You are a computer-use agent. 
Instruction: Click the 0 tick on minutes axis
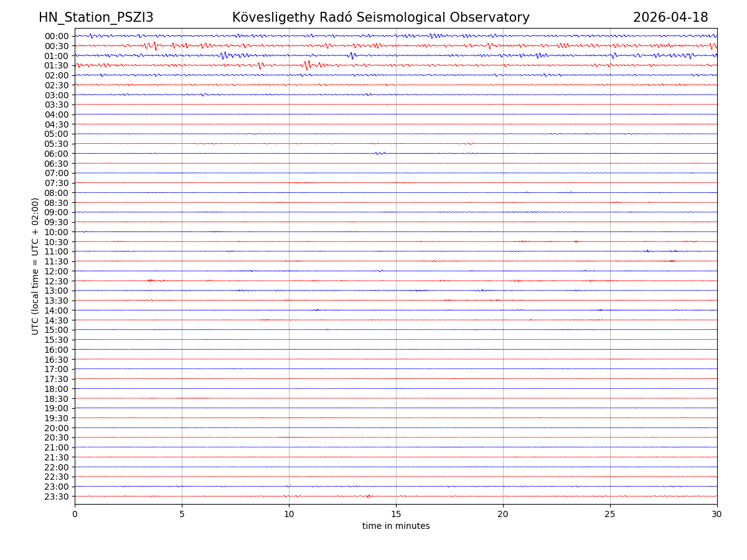tap(75, 514)
